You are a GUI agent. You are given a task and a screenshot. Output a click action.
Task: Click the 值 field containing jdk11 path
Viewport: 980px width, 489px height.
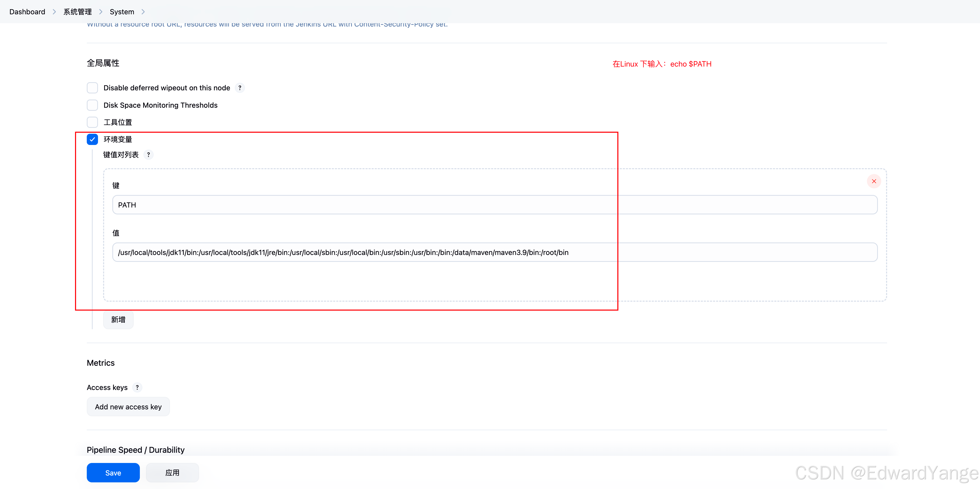(342, 252)
